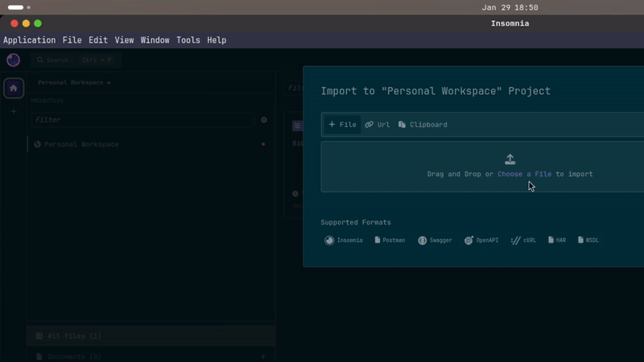
Task: Click the Search bar
Action: tap(76, 60)
